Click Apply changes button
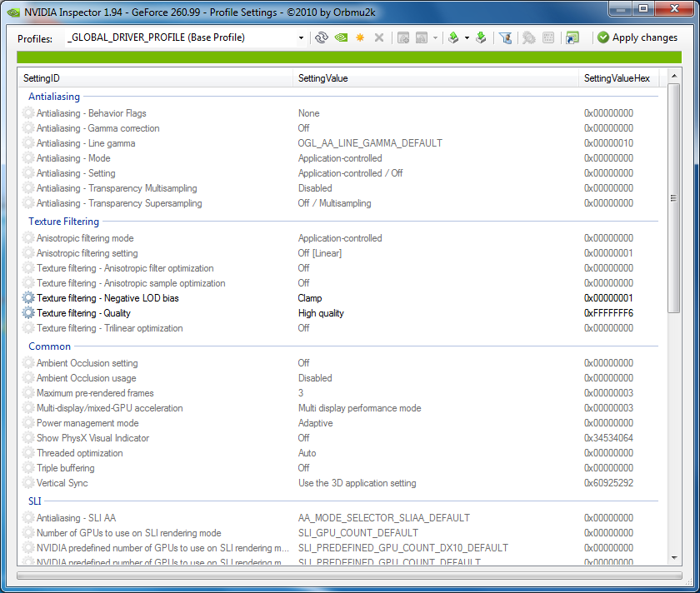 (637, 37)
